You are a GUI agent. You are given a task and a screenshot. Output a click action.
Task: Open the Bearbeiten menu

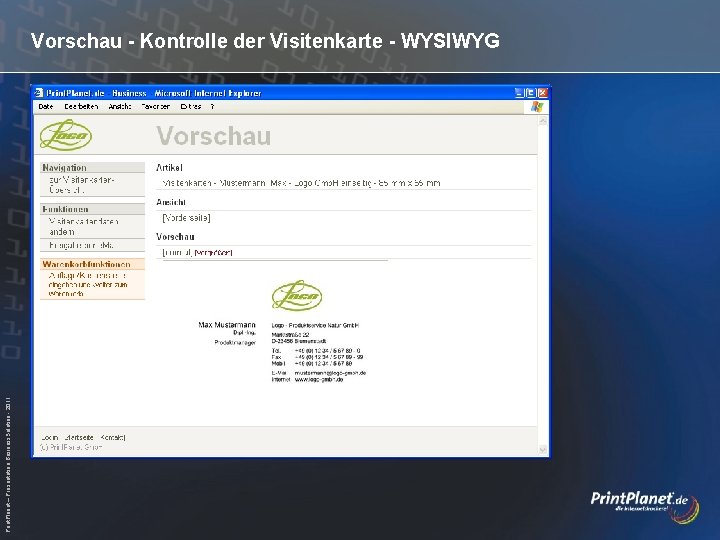(x=81, y=107)
